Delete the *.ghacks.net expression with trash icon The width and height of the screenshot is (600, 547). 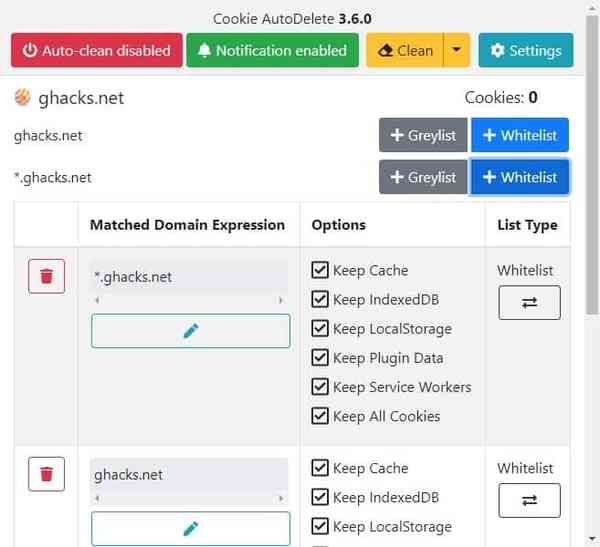pyautogui.click(x=46, y=276)
